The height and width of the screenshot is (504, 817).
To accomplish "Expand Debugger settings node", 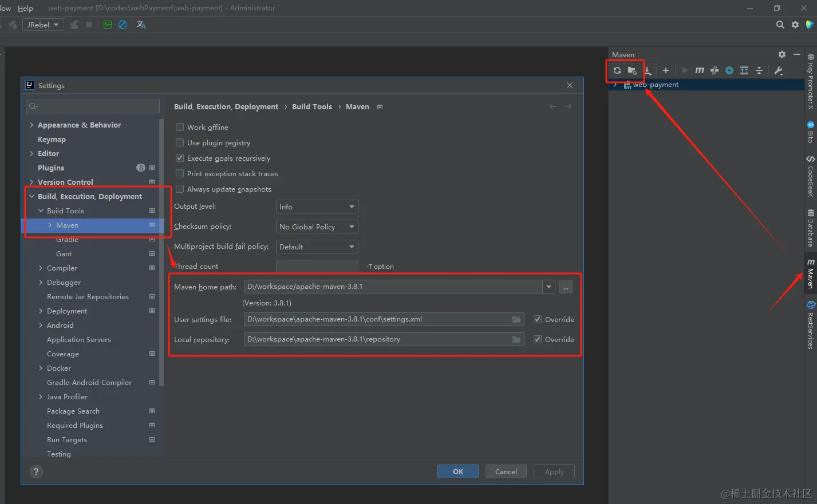I will pyautogui.click(x=41, y=282).
